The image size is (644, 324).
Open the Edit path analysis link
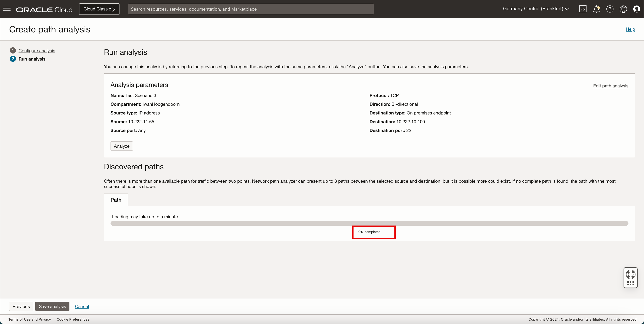click(611, 86)
